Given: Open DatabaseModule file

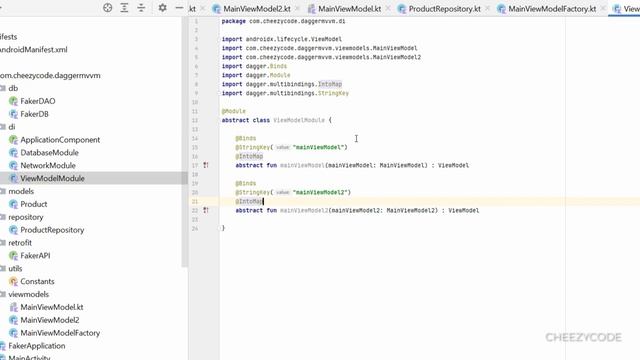Looking at the screenshot, I should 49,153.
